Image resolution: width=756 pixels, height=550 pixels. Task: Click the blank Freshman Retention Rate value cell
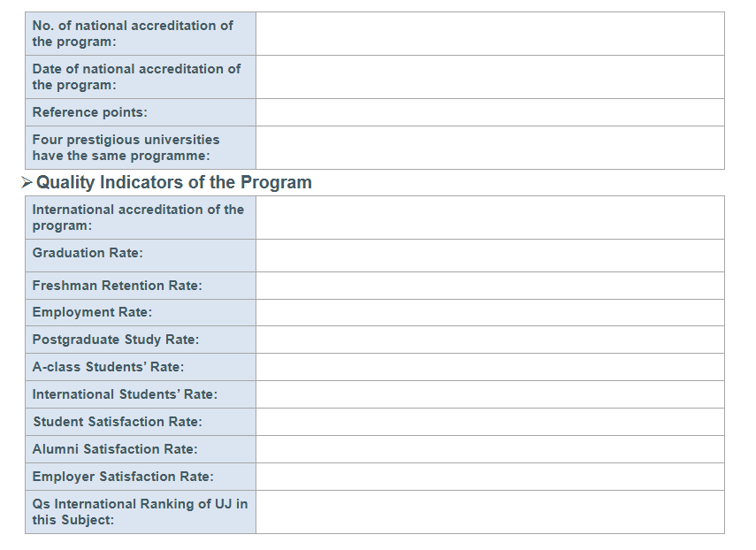pyautogui.click(x=490, y=286)
